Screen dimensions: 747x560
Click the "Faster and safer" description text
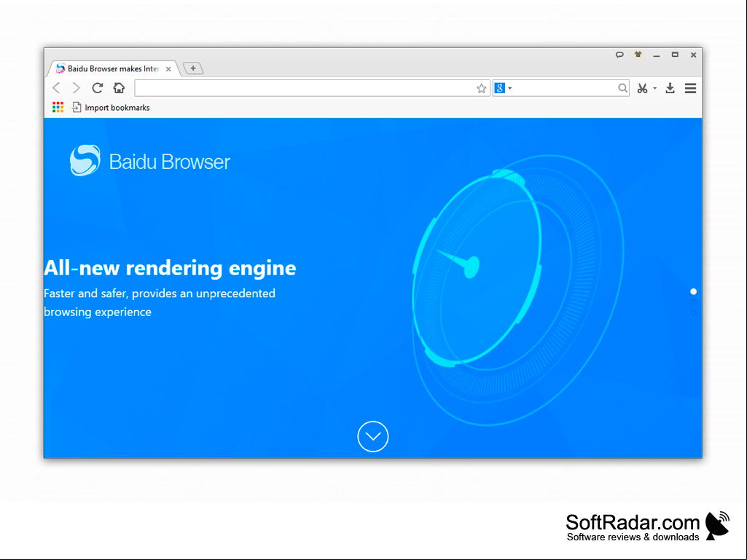point(160,302)
